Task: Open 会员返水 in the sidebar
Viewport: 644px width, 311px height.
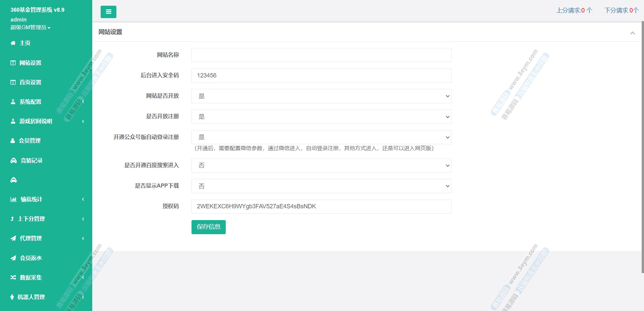Action: point(31,258)
